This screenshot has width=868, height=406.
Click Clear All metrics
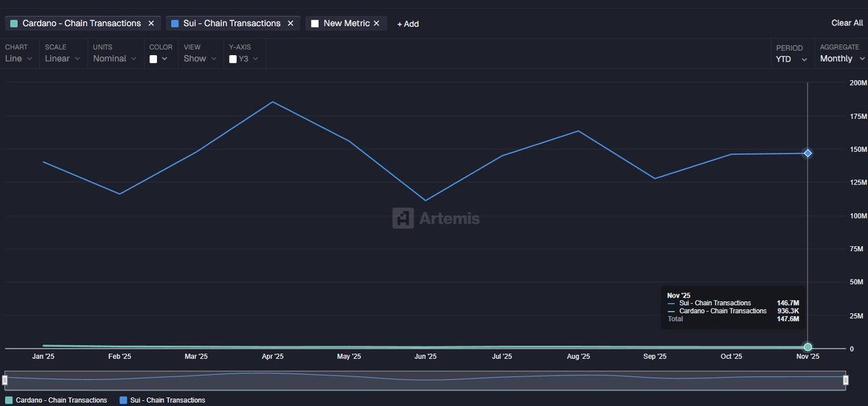pyautogui.click(x=847, y=22)
